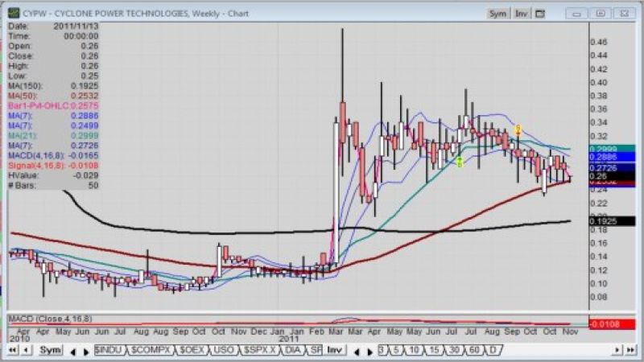The image size is (644, 362).
Task: Click the 'MA(21):' row showing 0.2999
Action: (x=53, y=135)
